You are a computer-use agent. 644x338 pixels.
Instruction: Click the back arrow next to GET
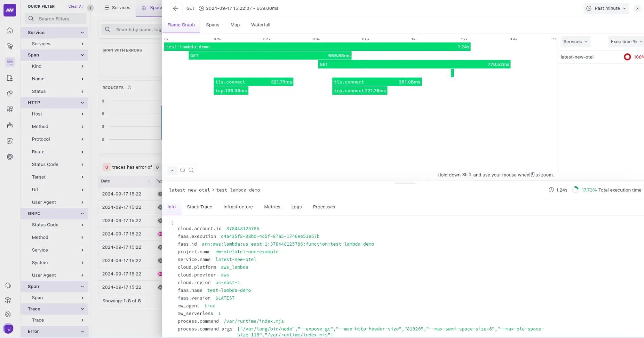[x=175, y=8]
